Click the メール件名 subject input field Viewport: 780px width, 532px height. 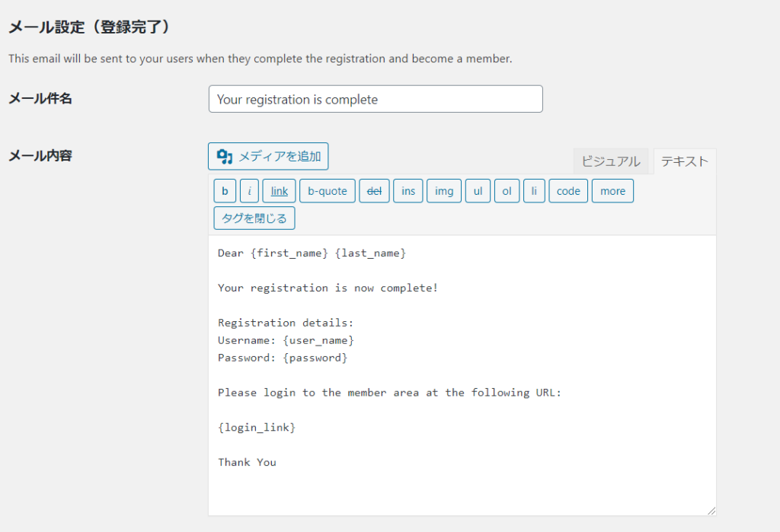(376, 99)
